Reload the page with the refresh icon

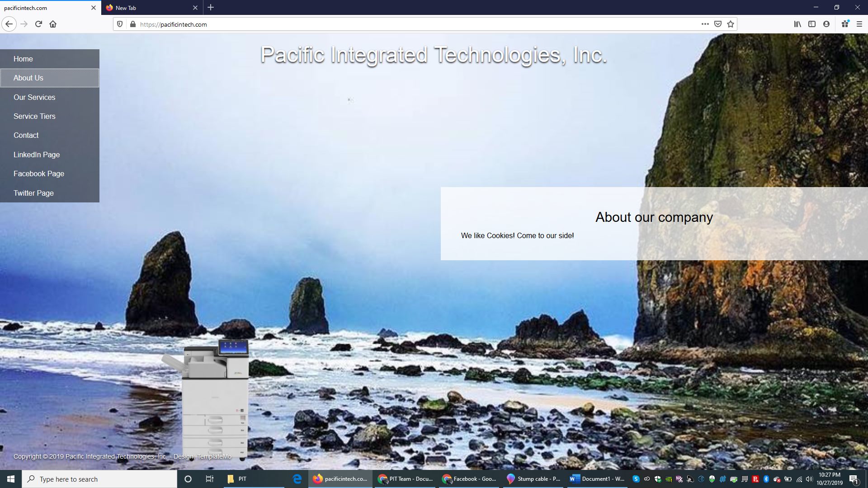[38, 24]
